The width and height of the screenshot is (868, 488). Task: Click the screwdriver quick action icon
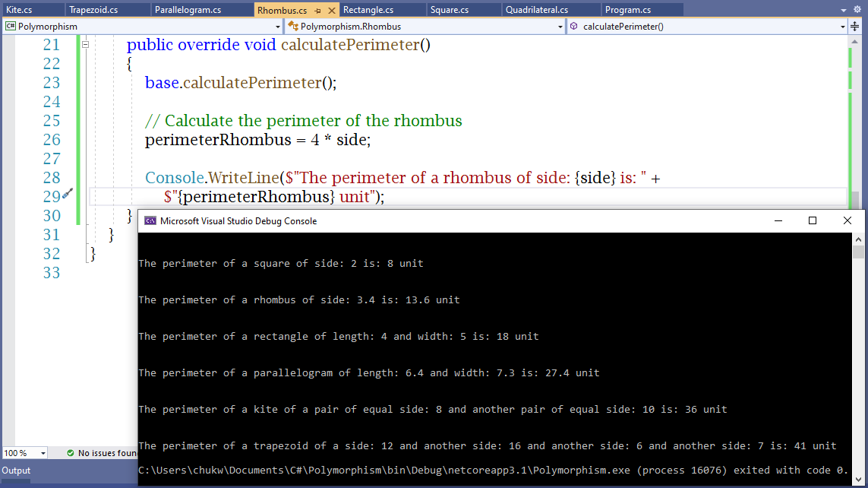tap(68, 193)
